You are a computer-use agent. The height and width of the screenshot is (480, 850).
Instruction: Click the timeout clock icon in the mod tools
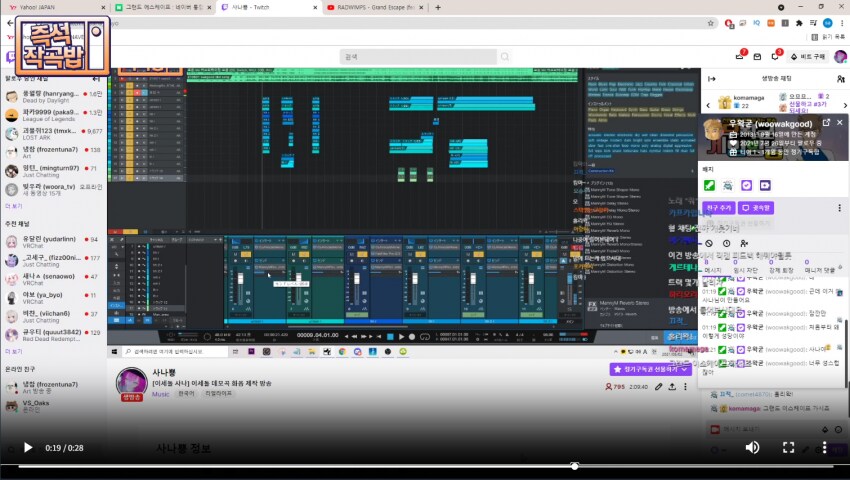726,244
